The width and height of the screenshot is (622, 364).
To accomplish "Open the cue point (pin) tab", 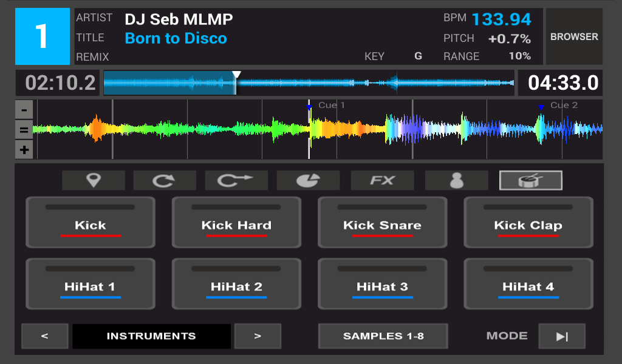I will pyautogui.click(x=94, y=180).
